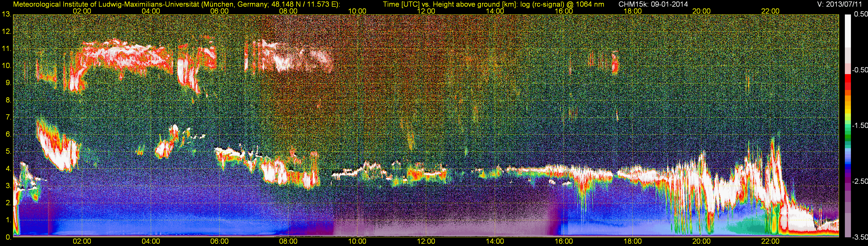The width and height of the screenshot is (868, 246).
Task: Click the 9 km height axis label
Action: click(8, 83)
